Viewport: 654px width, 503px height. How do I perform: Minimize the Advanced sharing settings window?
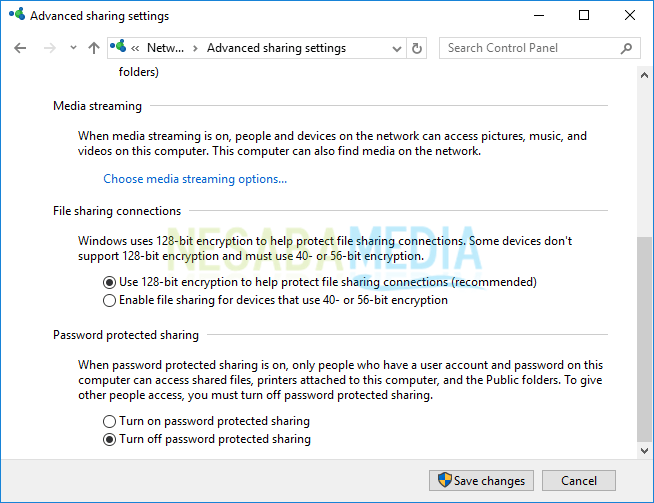539,15
